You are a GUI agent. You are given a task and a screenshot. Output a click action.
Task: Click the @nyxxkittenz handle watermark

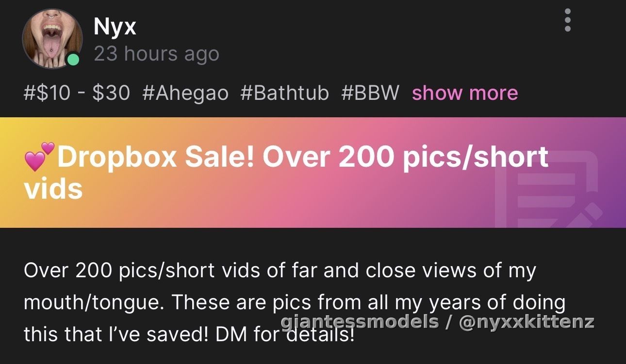pos(526,321)
